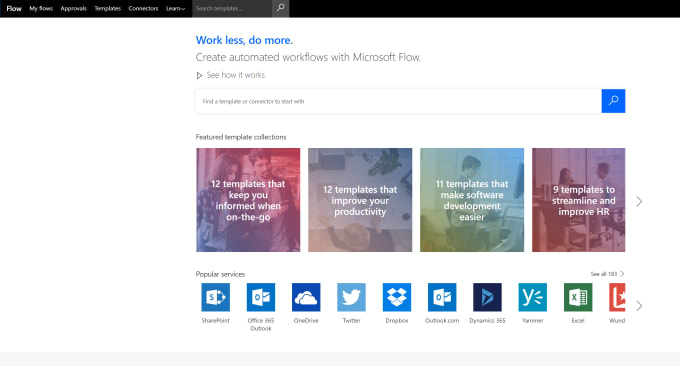The image size is (680, 366).
Task: Open the SharePoint service icon
Action: (x=216, y=297)
